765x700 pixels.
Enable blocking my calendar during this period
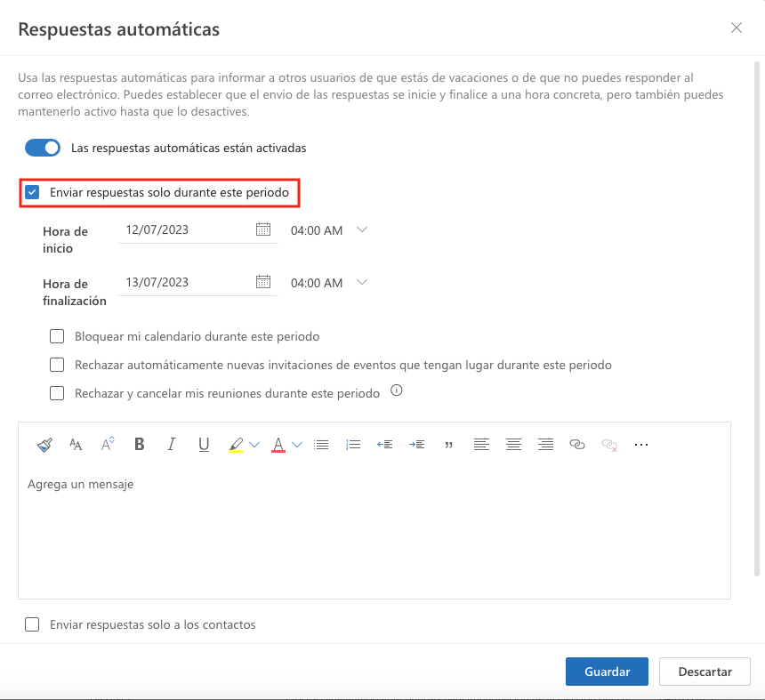click(x=57, y=336)
